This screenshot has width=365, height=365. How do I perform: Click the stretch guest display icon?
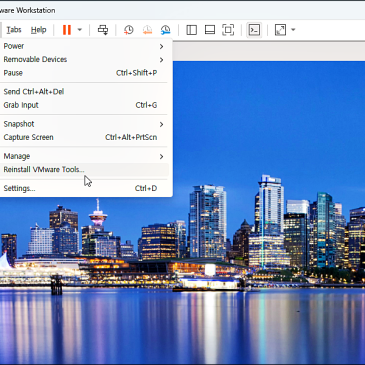(x=280, y=30)
